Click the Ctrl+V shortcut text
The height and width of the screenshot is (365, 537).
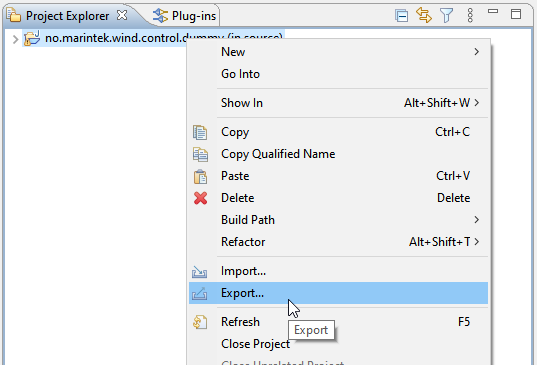point(453,176)
